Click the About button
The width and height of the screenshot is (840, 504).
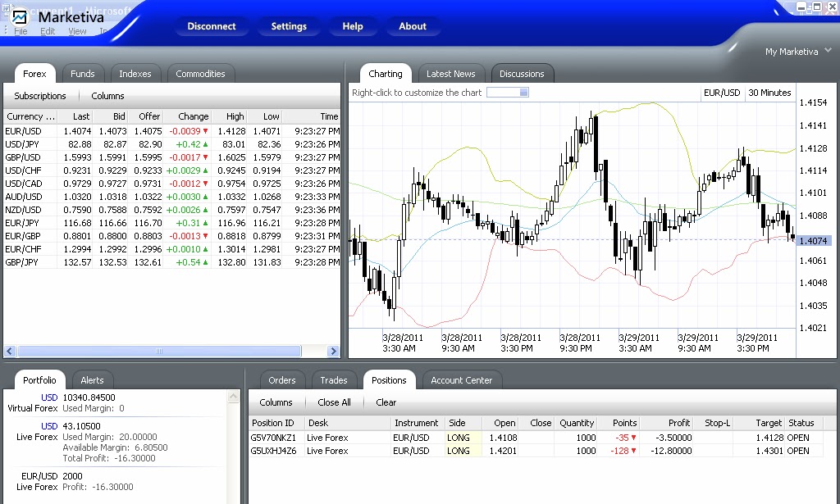pos(413,26)
